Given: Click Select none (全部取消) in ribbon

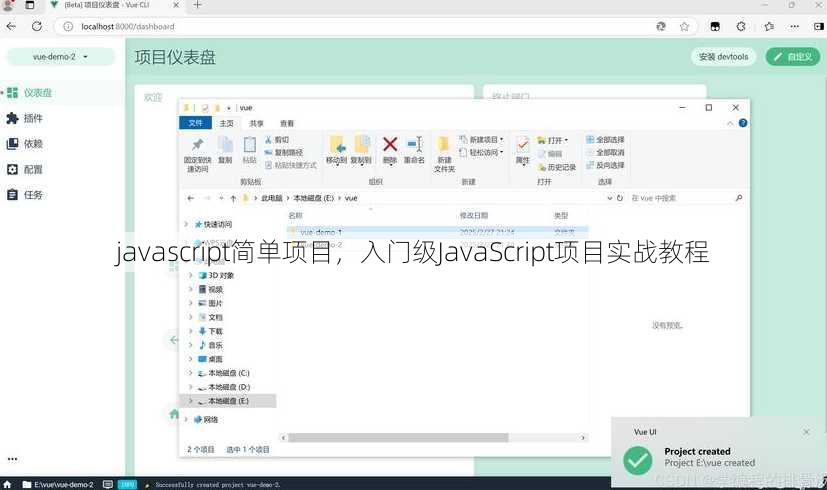Looking at the screenshot, I should click(605, 152).
